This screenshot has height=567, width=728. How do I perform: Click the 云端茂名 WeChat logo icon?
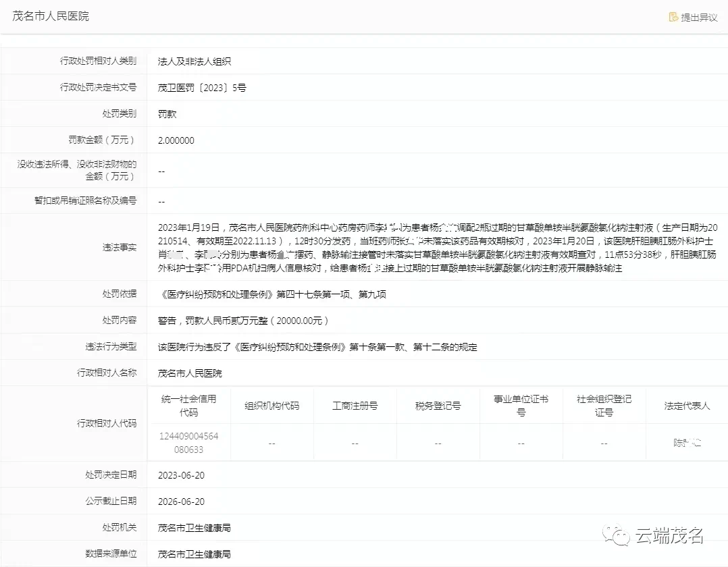(x=616, y=534)
